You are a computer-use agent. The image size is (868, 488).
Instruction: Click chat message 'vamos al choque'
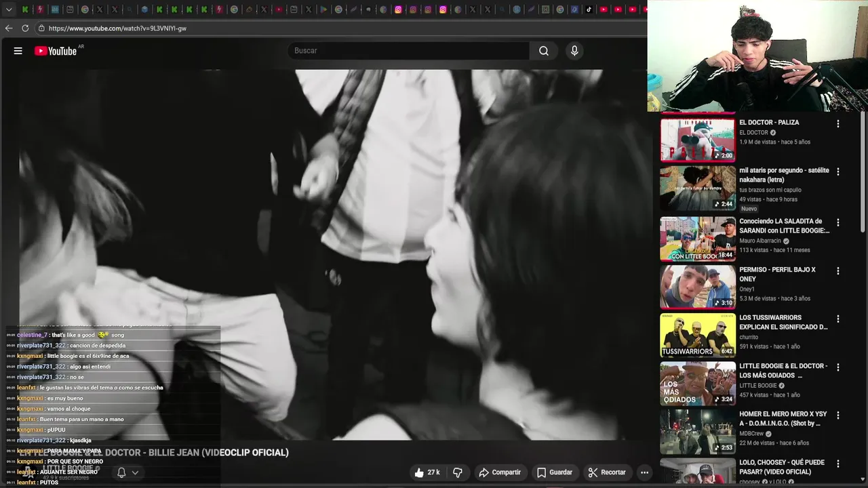pyautogui.click(x=68, y=409)
